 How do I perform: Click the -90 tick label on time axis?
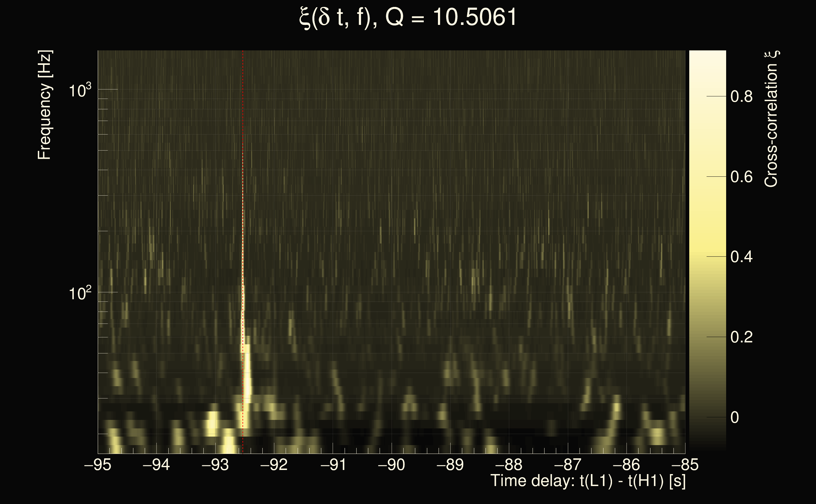point(391,465)
